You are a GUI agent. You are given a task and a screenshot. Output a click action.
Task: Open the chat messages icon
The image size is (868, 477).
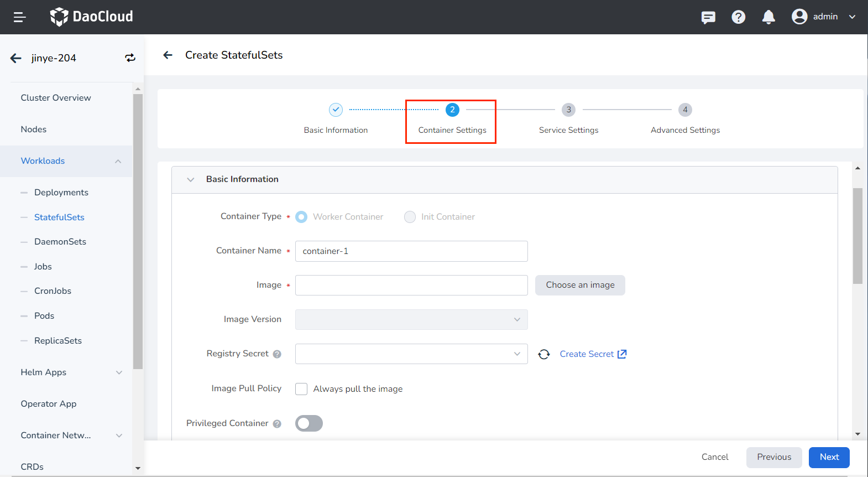click(x=708, y=17)
